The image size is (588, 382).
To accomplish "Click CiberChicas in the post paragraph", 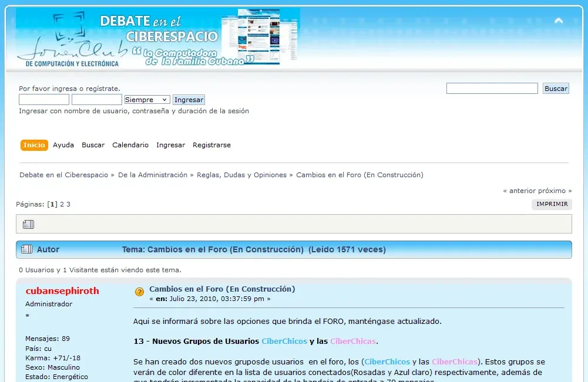I will 455,362.
